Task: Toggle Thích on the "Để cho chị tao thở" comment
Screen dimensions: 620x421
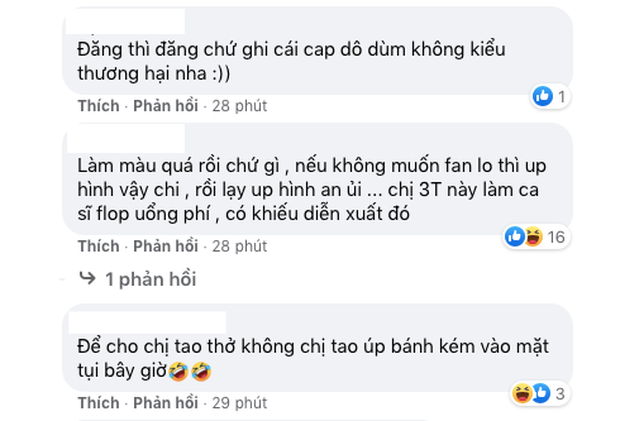Action: pyautogui.click(x=98, y=403)
